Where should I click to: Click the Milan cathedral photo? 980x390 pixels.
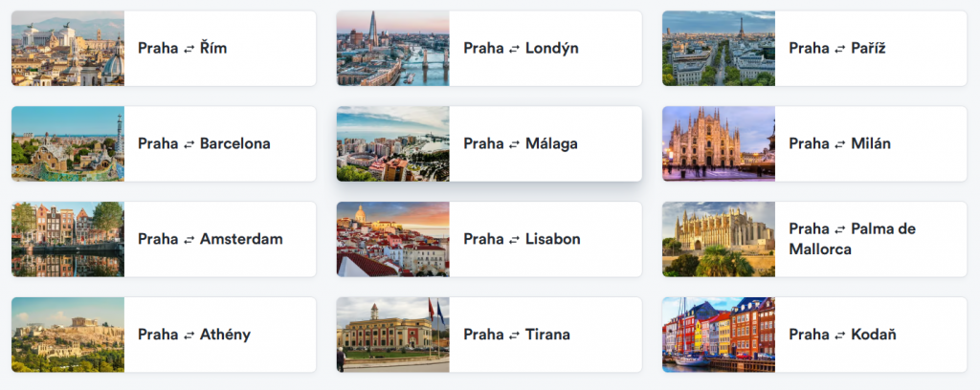coord(719,143)
